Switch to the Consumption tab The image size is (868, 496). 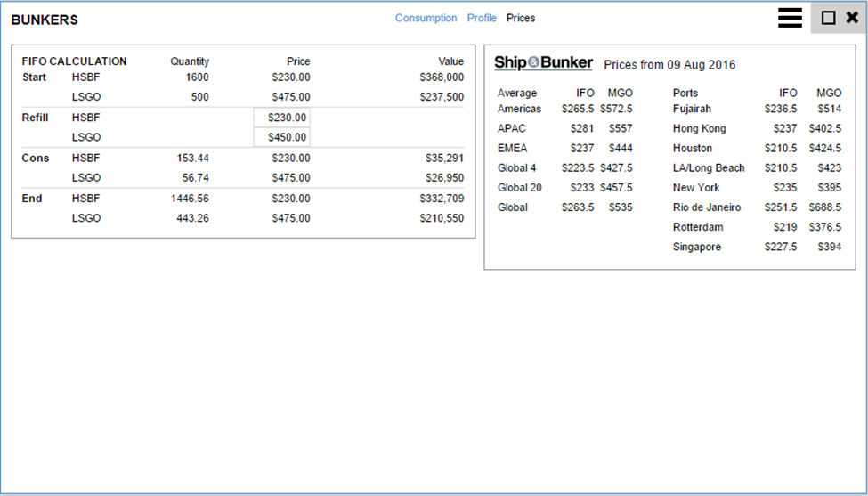pos(426,18)
